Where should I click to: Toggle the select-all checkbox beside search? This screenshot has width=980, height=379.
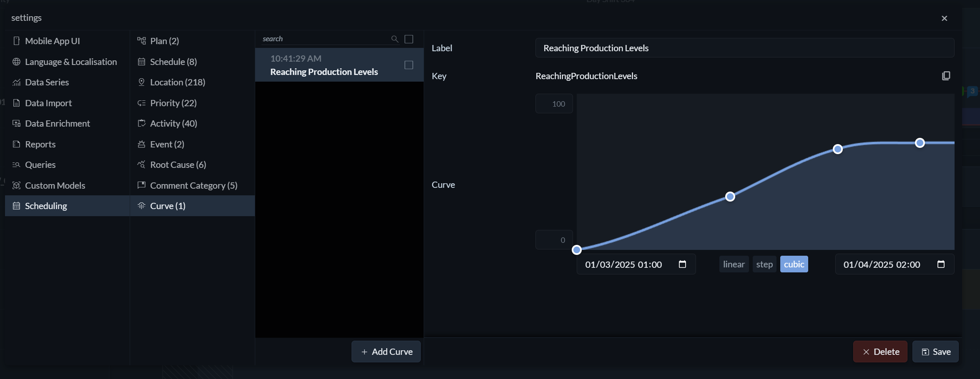pos(409,39)
